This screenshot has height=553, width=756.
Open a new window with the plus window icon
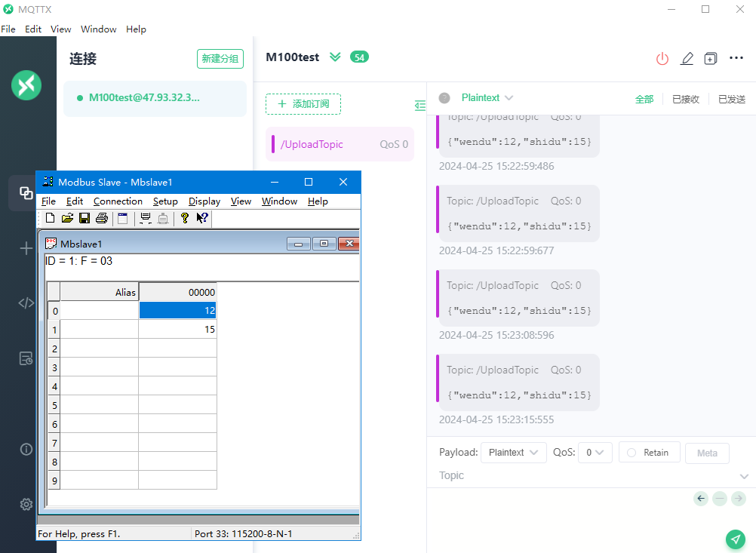coord(711,59)
